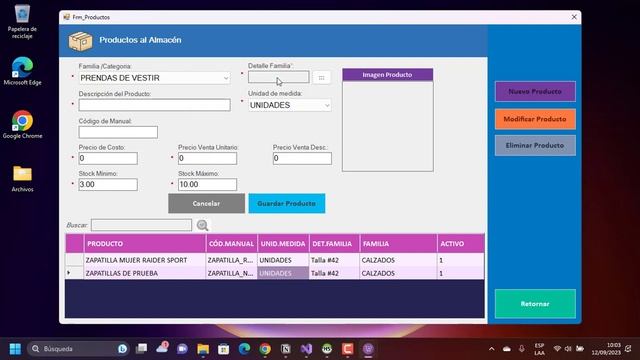Click the OneDrive cloud tray icon
Viewport: 640px width, 360px height.
pos(507,349)
